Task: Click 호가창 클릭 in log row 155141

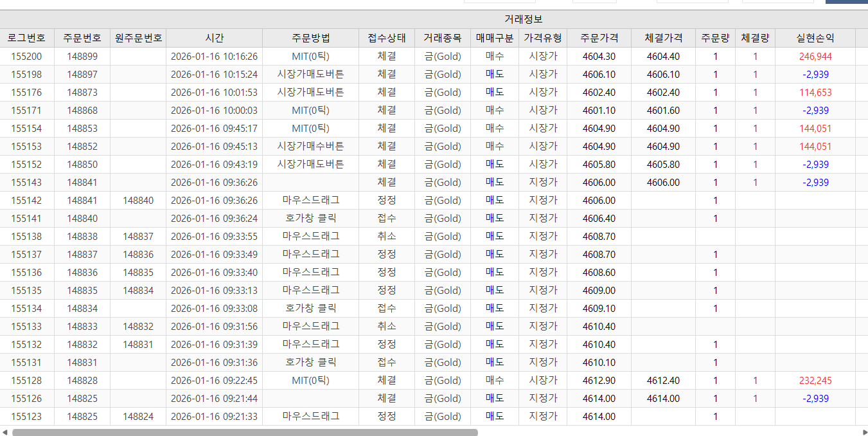Action: 310,219
